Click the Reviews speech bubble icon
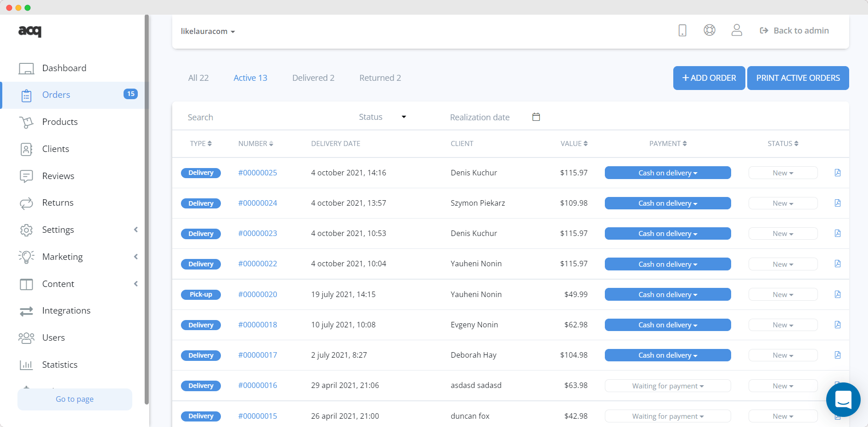Viewport: 868px width, 427px height. [x=26, y=176]
